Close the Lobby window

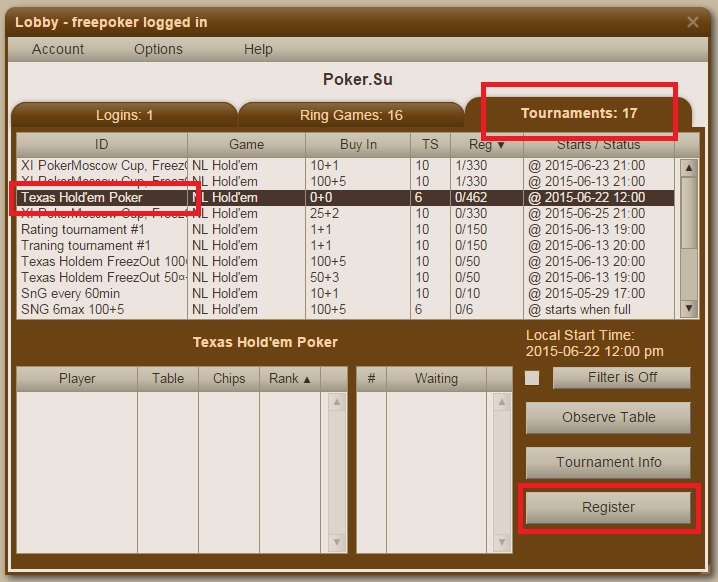[x=692, y=22]
